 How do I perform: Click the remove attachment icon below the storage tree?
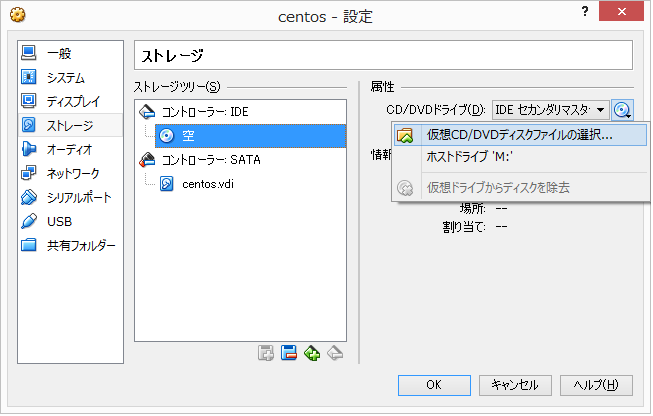pos(335,354)
